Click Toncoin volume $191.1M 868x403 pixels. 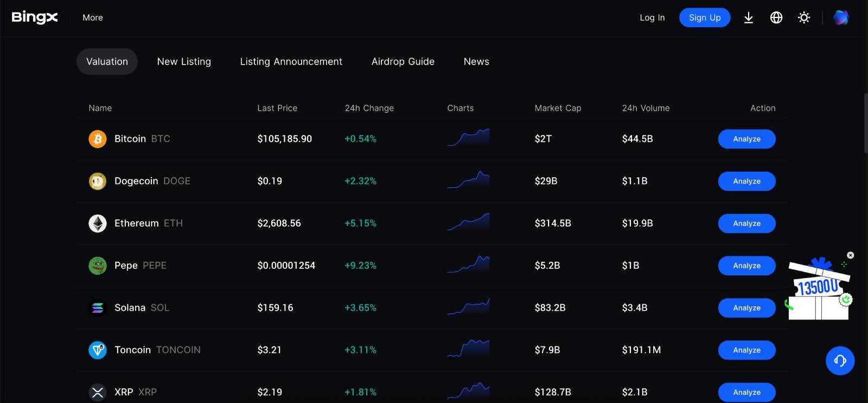[641, 350]
